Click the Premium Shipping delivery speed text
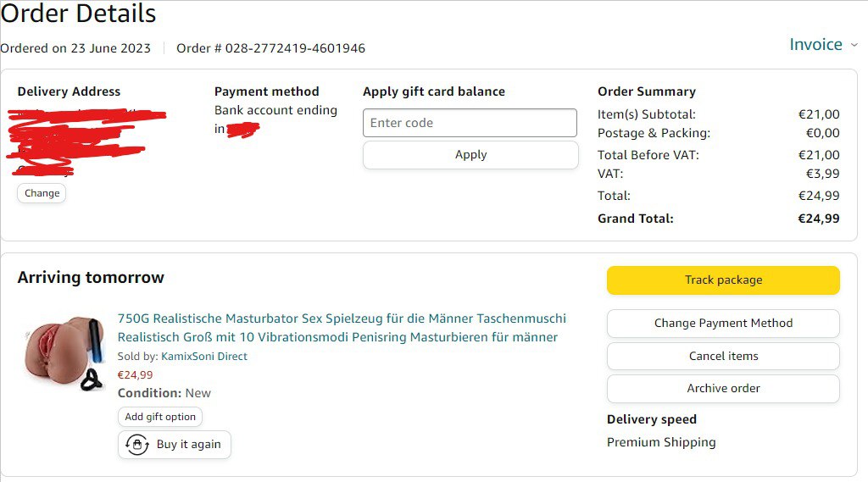Image resolution: width=868 pixels, height=482 pixels. point(661,442)
